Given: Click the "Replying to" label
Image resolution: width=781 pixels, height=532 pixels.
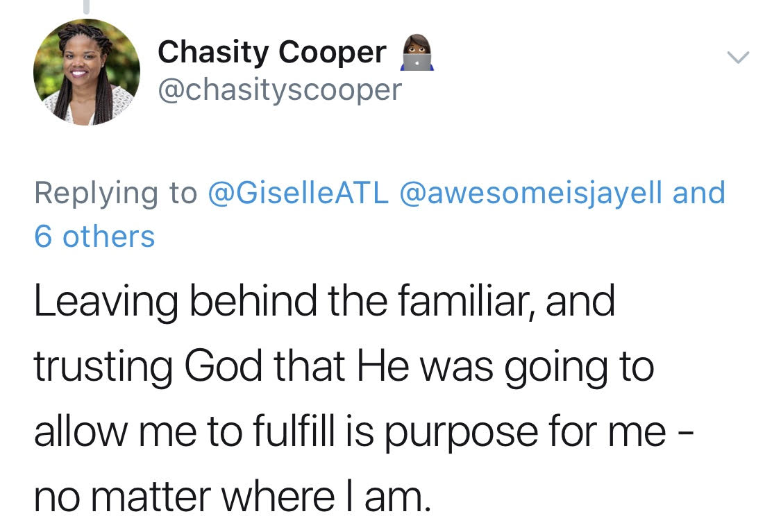Looking at the screenshot, I should (x=115, y=193).
